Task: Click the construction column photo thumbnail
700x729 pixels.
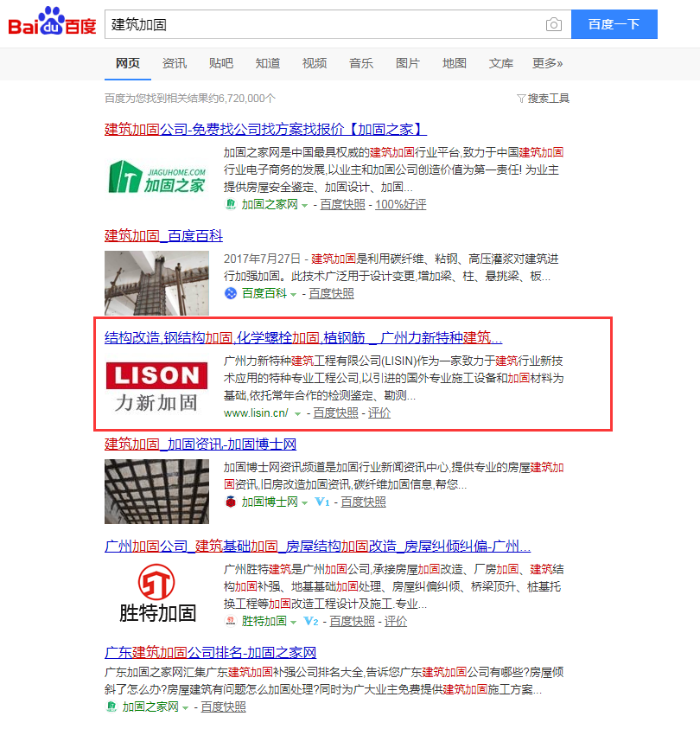Action: click(157, 283)
